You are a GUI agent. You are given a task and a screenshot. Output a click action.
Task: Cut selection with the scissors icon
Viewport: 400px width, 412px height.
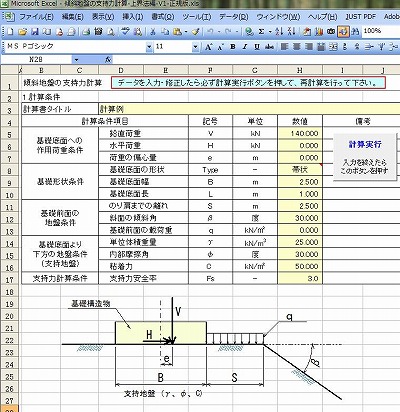(x=153, y=32)
